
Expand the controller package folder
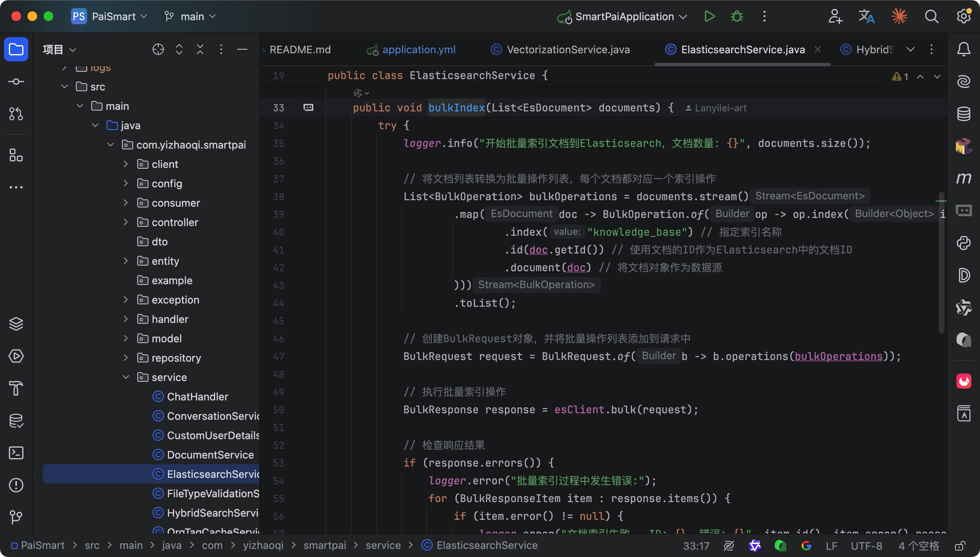(x=126, y=222)
